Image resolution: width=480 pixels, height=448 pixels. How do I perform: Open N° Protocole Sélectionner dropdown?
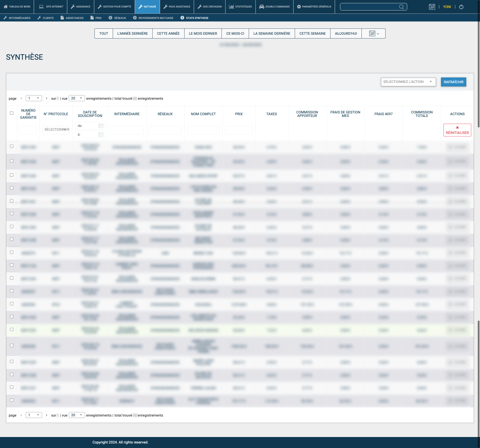click(56, 129)
